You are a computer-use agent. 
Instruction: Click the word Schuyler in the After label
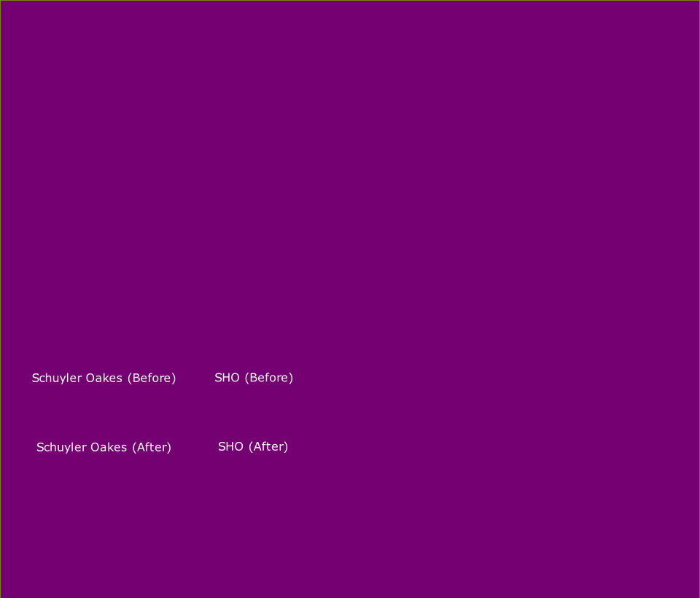(x=61, y=447)
